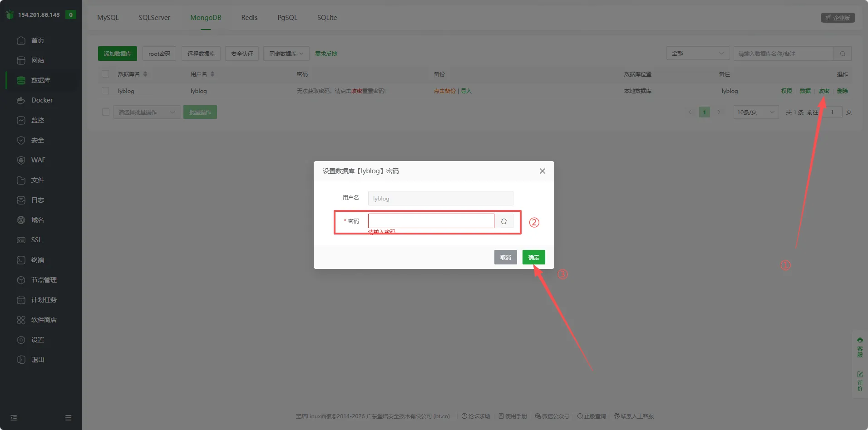Toggle the select-all checkbox in table header
Image resolution: width=868 pixels, height=430 pixels.
click(105, 74)
